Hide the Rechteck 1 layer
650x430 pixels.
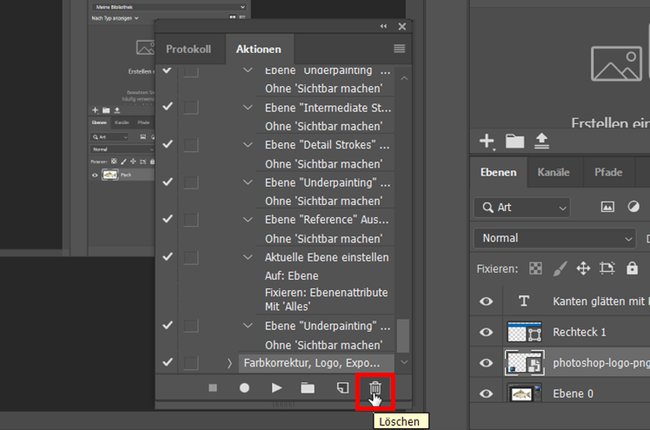click(487, 332)
